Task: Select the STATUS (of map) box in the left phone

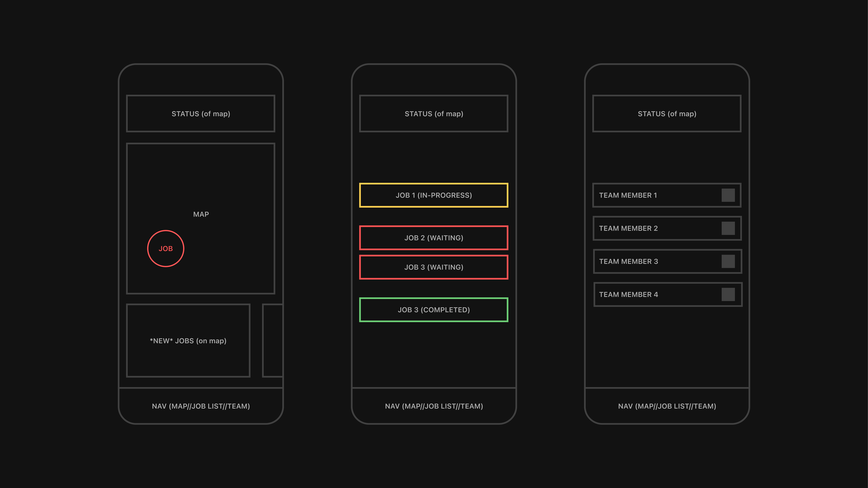Action: (x=200, y=114)
